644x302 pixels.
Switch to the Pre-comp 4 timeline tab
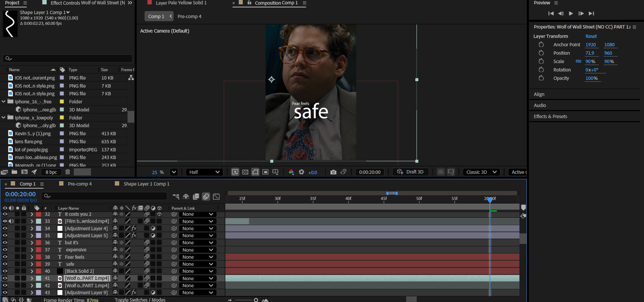pos(80,184)
